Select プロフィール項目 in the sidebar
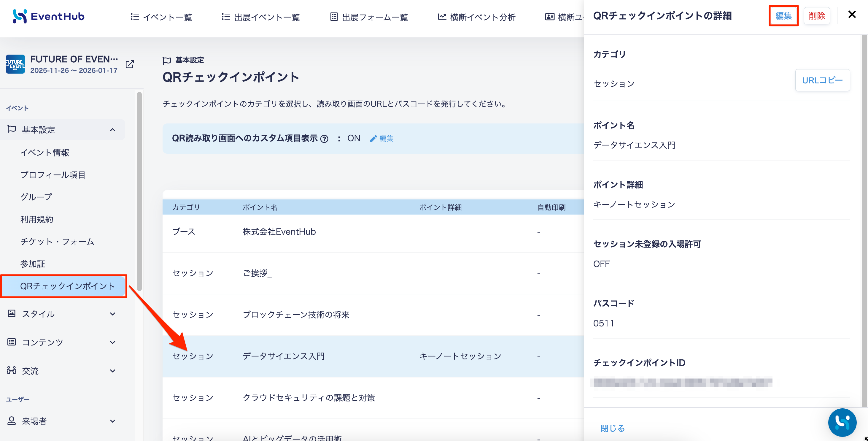Viewport: 868px width, 441px height. [x=53, y=175]
